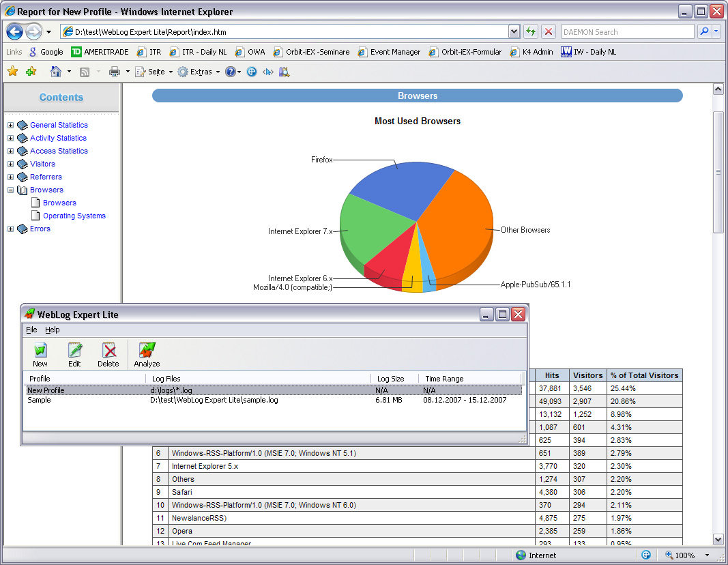Click the Profile column header
The height and width of the screenshot is (565, 728).
(85, 378)
